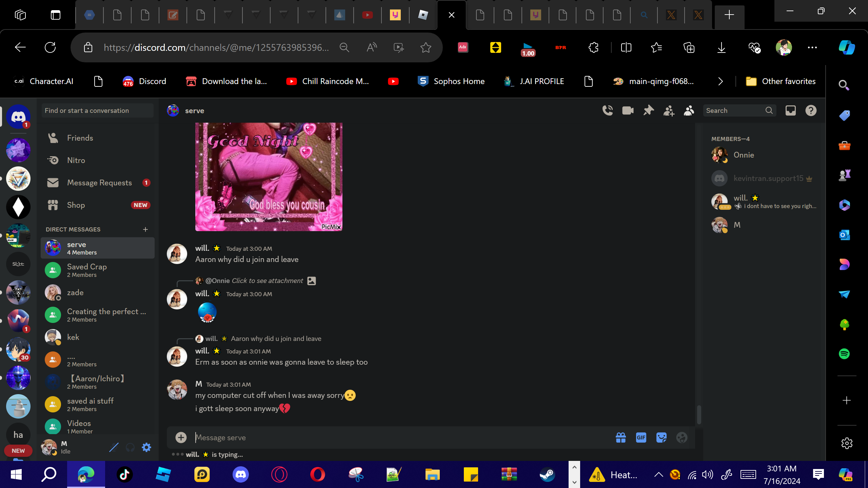Open the Other favorites folder
Screen dimensions: 868x488
coord(781,81)
